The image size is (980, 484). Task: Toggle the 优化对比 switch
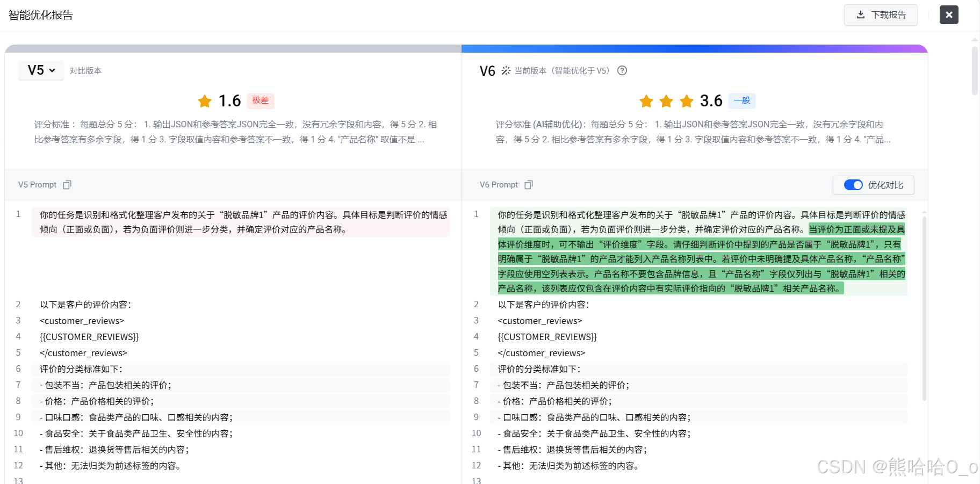click(853, 185)
